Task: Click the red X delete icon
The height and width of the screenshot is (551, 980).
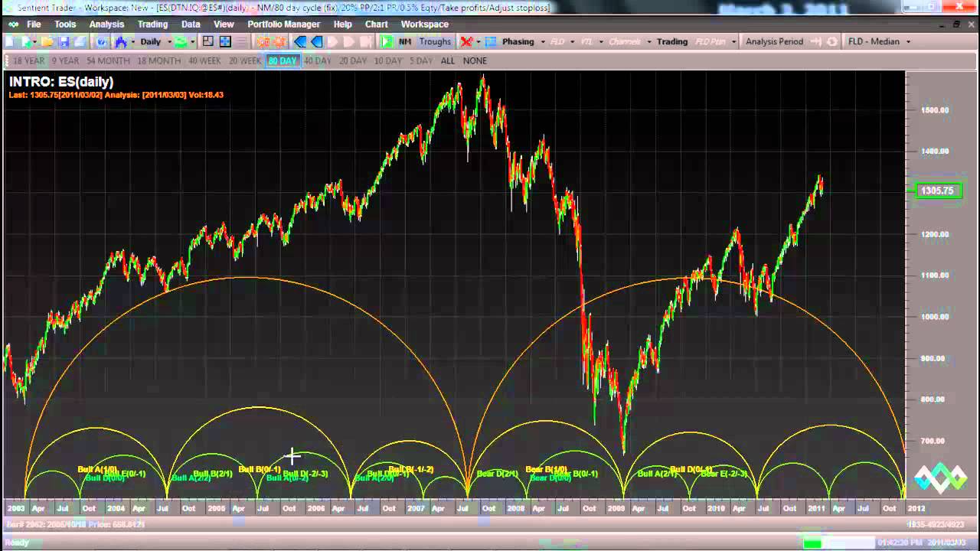Action: tap(465, 41)
